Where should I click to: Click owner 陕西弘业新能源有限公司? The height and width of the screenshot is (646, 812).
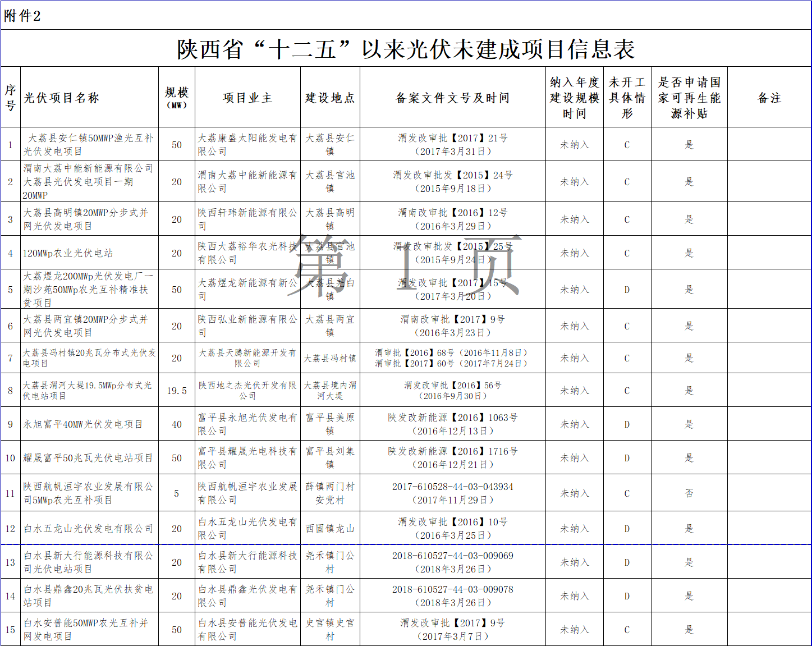(x=247, y=326)
